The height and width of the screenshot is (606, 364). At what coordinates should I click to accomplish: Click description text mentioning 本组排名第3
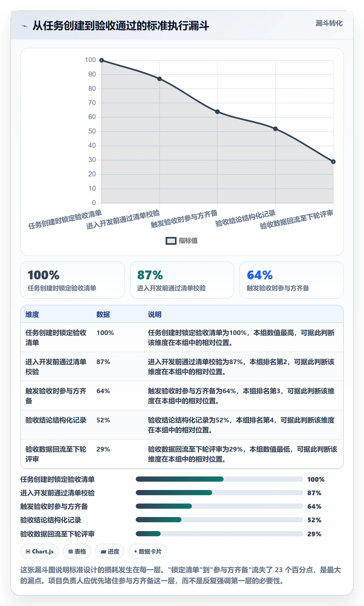[x=241, y=396]
